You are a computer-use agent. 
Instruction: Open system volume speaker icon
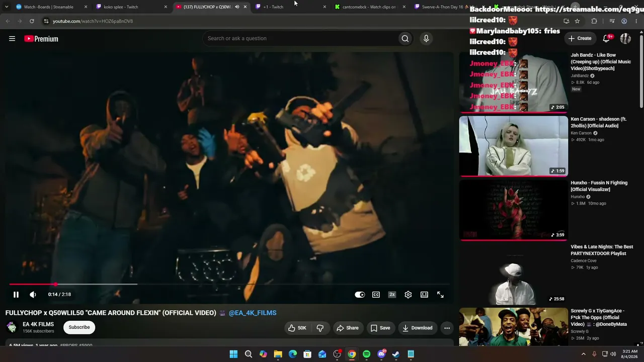pyautogui.click(x=613, y=354)
